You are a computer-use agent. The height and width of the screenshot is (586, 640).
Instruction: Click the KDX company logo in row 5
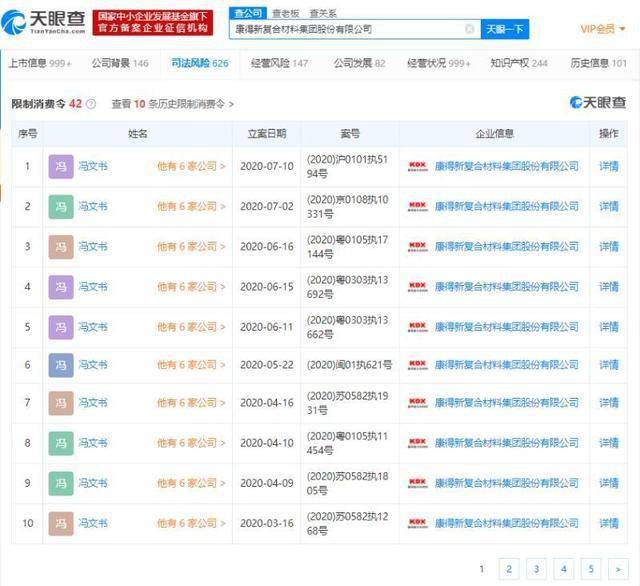418,326
